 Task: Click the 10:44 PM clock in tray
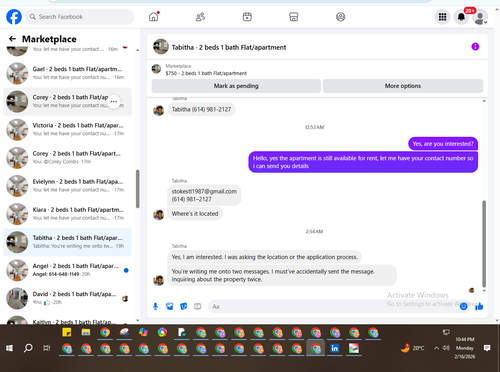coord(465,339)
